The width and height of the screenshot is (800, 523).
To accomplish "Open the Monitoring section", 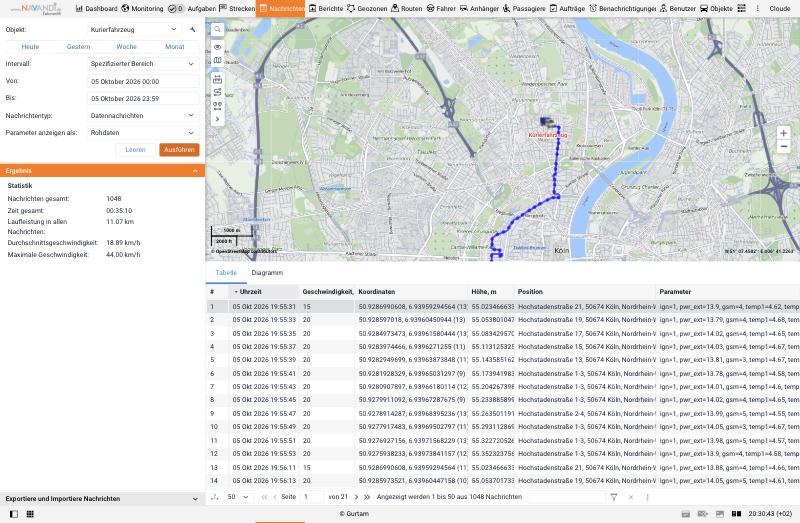I will click(142, 8).
